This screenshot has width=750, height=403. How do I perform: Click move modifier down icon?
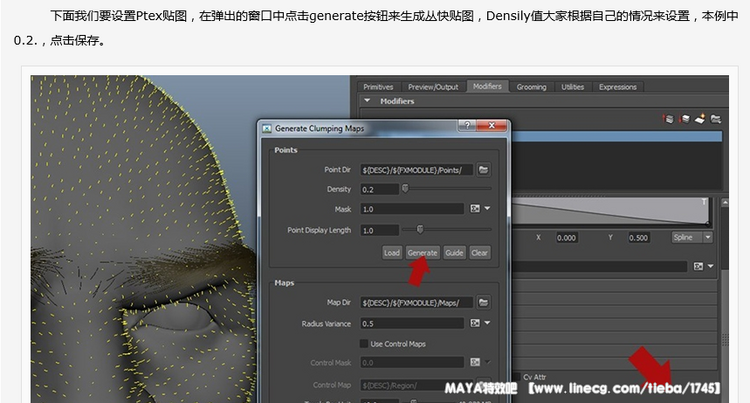tap(685, 119)
